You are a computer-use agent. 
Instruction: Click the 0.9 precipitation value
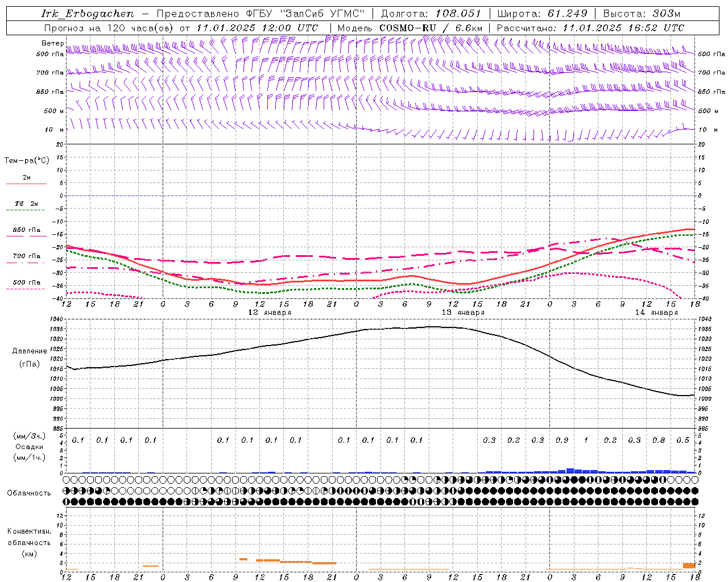tap(562, 440)
